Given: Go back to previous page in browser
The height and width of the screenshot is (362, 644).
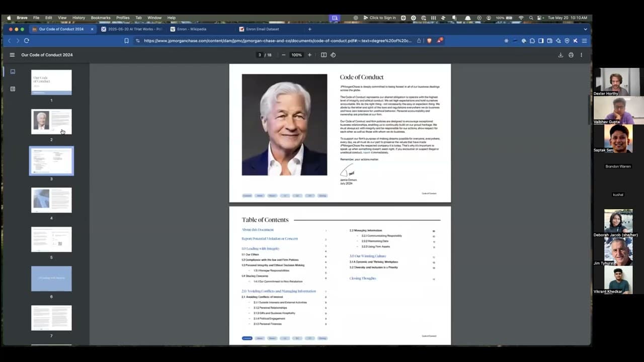Looking at the screenshot, I should point(9,41).
